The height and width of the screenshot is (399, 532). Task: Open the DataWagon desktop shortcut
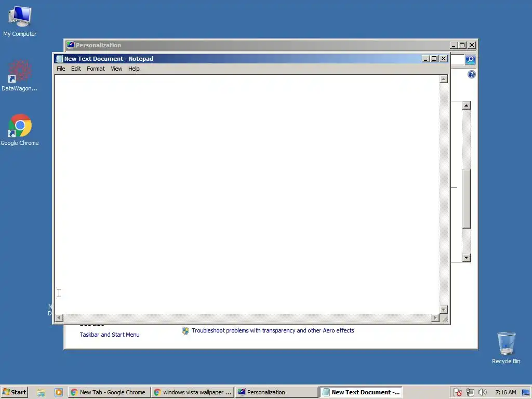[20, 75]
